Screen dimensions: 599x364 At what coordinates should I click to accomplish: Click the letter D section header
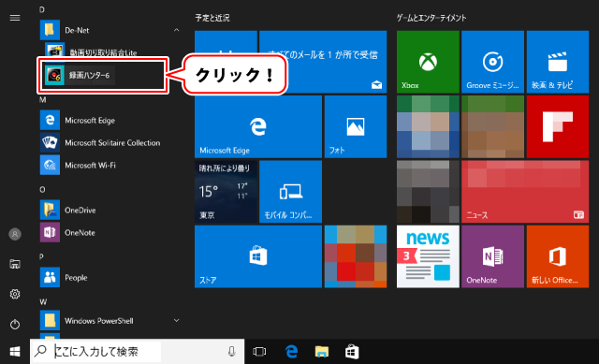(41, 9)
